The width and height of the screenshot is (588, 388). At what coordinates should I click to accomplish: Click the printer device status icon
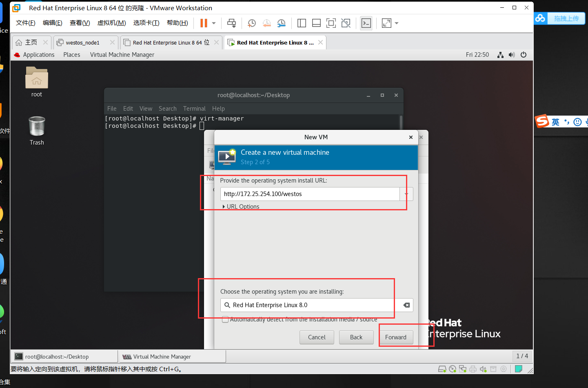coord(473,369)
